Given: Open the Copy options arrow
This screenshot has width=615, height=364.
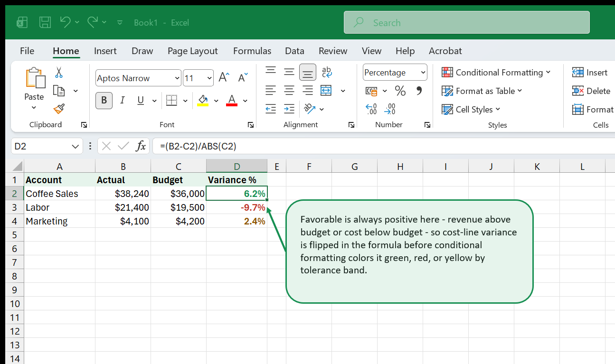Looking at the screenshot, I should (x=76, y=91).
